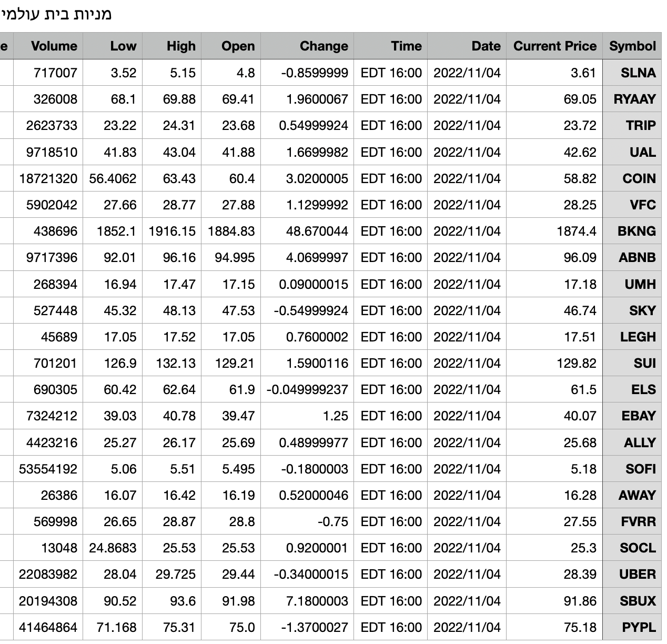Select the low value 24.8683

click(x=113, y=548)
